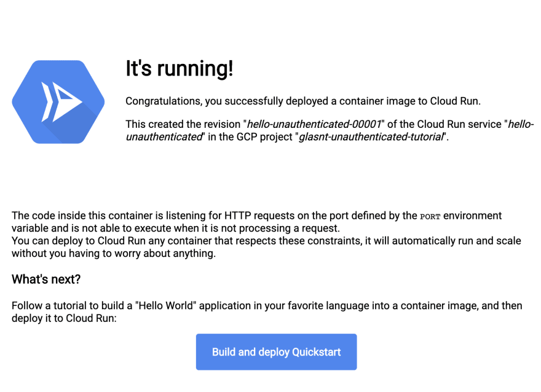
Task: Click the blue Cloud Run hexagon logo
Action: tap(58, 102)
